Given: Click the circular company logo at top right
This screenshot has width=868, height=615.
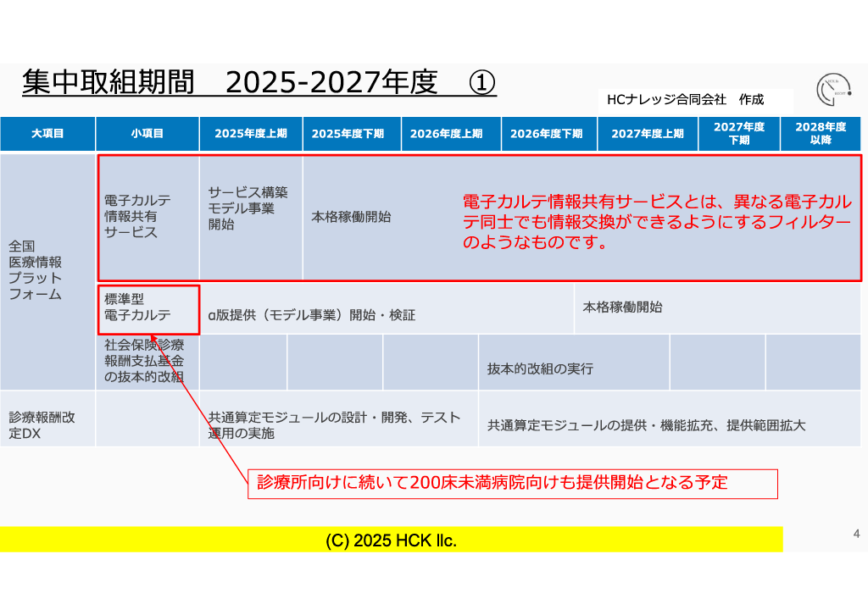Looking at the screenshot, I should (832, 89).
